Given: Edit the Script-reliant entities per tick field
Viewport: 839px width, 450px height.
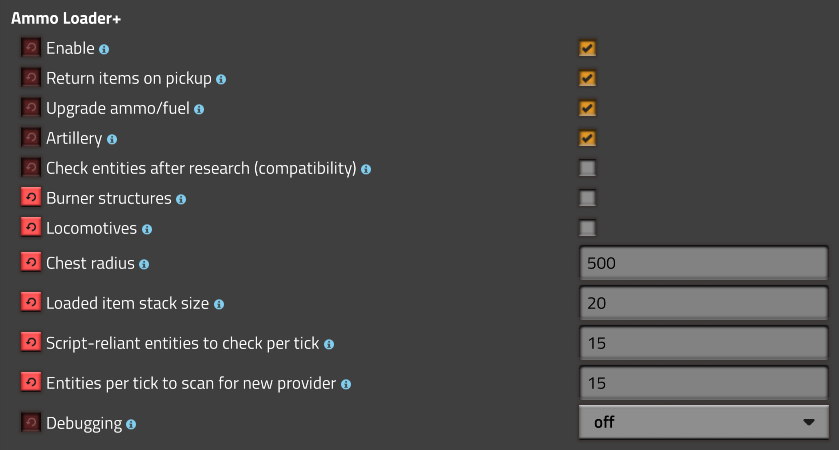Looking at the screenshot, I should (704, 343).
